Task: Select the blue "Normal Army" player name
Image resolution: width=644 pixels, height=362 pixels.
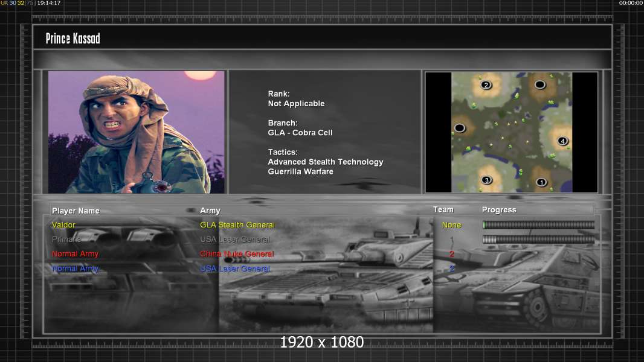Action: 75,269
